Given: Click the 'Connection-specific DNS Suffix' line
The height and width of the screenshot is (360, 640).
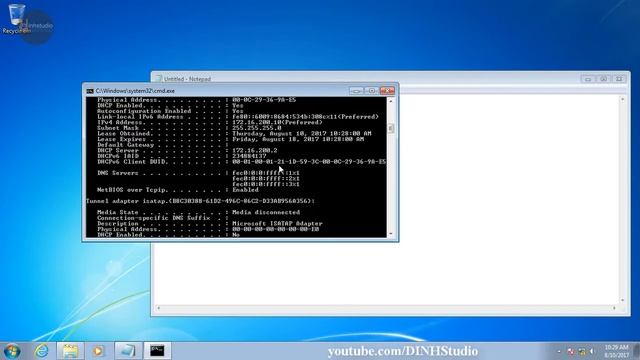Looking at the screenshot, I should click(161, 218).
